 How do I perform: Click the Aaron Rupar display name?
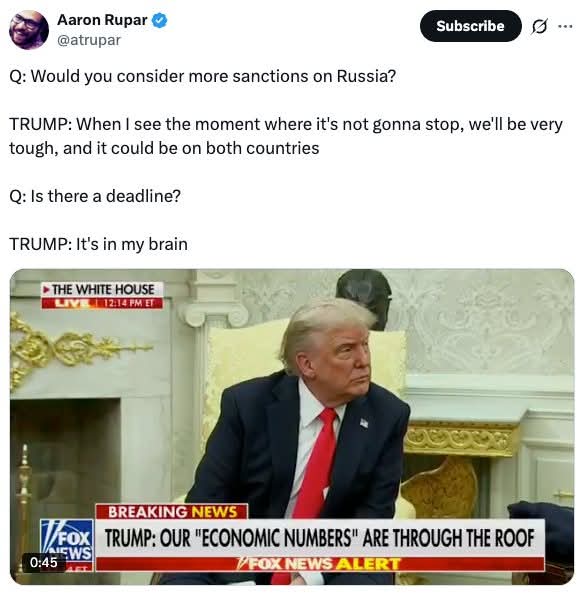point(102,20)
